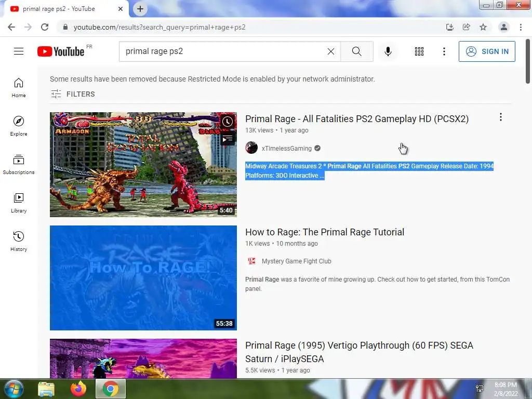Click the browser back arrow

pyautogui.click(x=11, y=27)
